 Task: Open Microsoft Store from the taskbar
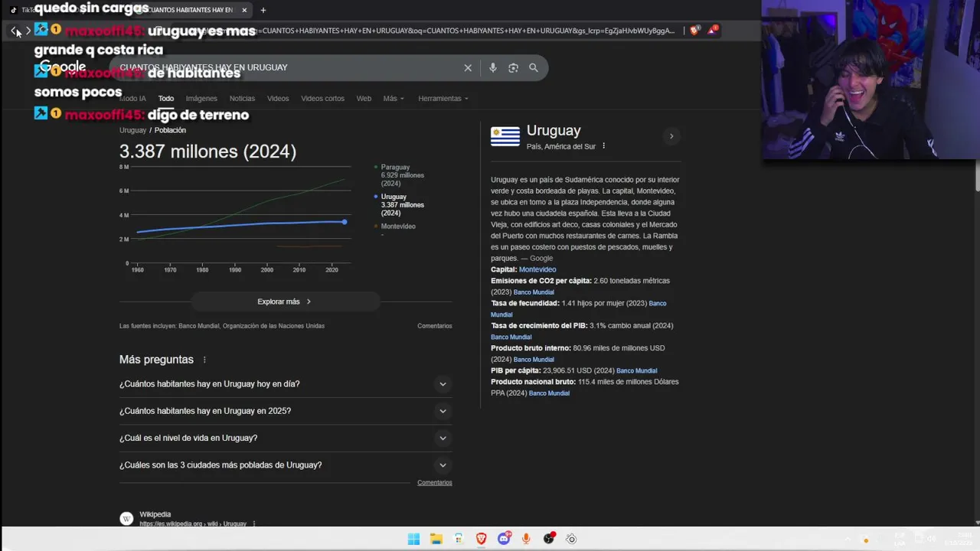coord(459,539)
